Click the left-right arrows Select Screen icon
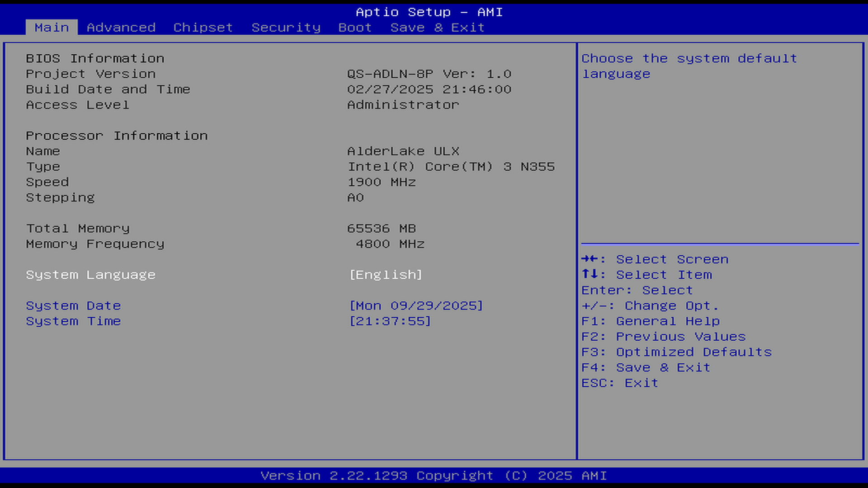 [590, 259]
